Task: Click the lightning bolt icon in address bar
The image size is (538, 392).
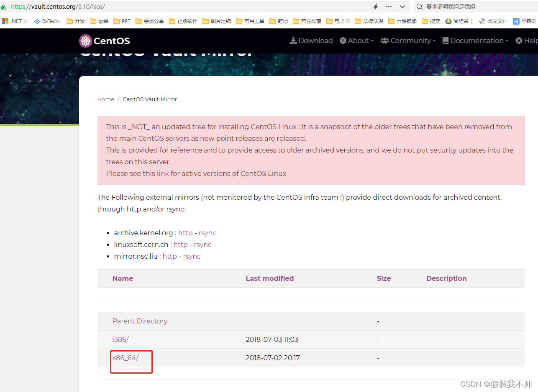Action: coord(376,7)
